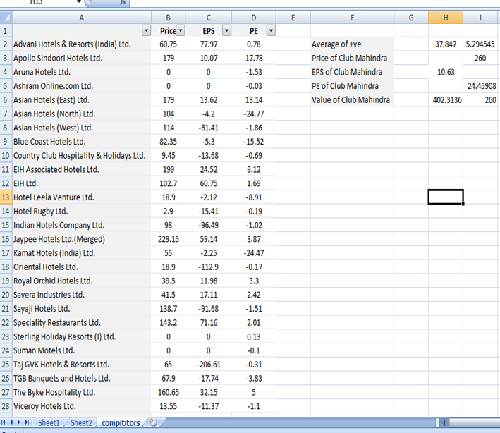Viewport: 500px width, 433px height.
Task: Click cell 'Hotel Leela Venture Ltd.'
Action: click(x=82, y=197)
